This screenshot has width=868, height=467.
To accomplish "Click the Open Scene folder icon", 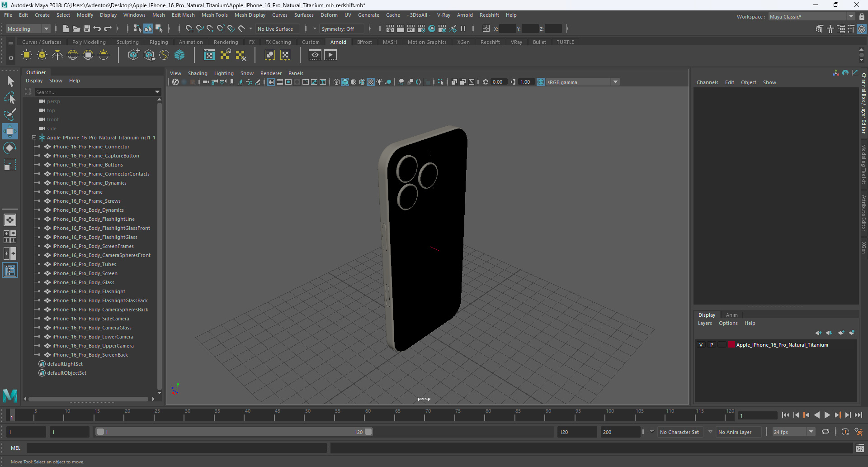I will click(76, 29).
